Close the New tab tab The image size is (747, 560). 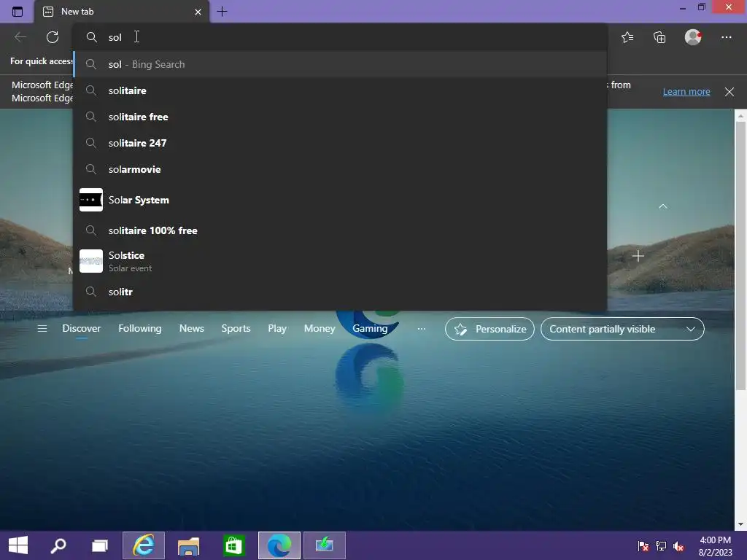198,12
